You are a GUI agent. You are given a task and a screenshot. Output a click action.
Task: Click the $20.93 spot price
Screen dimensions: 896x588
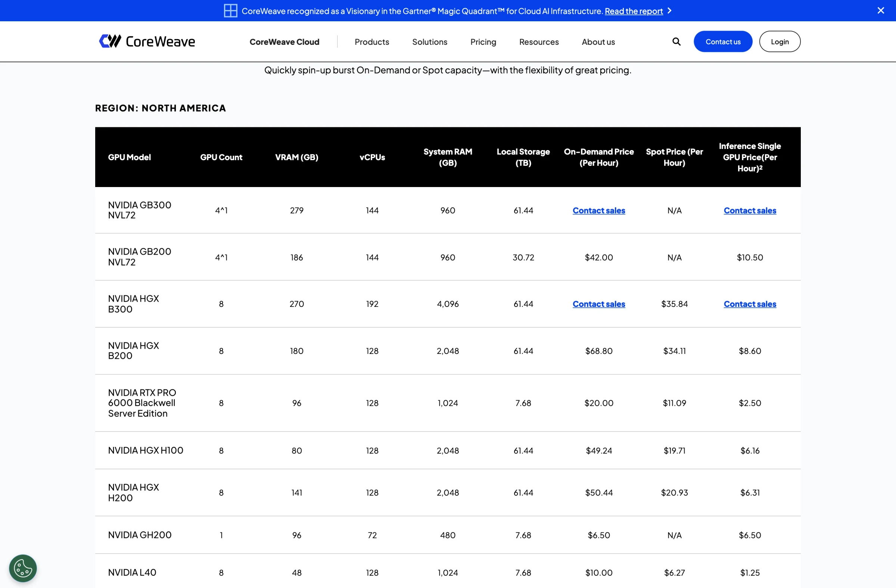tap(674, 492)
